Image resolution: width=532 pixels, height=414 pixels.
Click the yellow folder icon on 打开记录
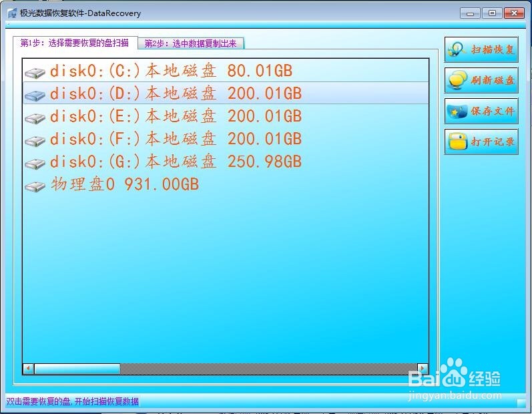pyautogui.click(x=457, y=142)
